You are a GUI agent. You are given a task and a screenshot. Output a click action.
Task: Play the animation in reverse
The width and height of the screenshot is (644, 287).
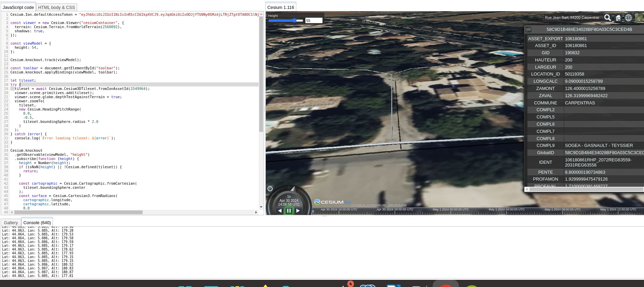click(x=280, y=210)
